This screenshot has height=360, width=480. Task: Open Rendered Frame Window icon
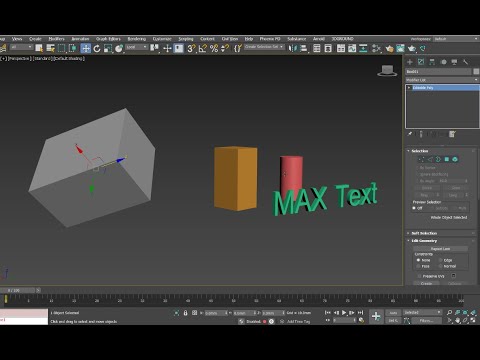(x=400, y=49)
